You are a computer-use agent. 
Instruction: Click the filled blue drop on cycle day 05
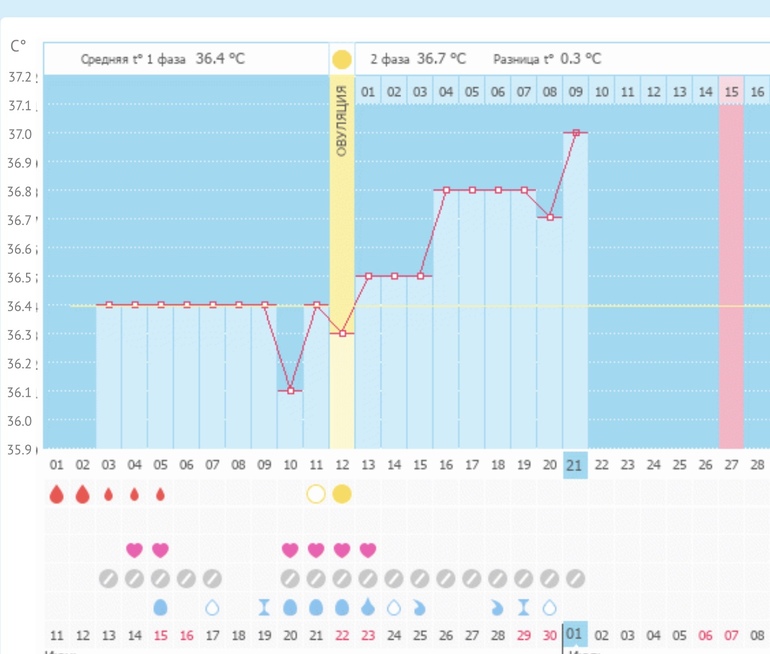[160, 607]
